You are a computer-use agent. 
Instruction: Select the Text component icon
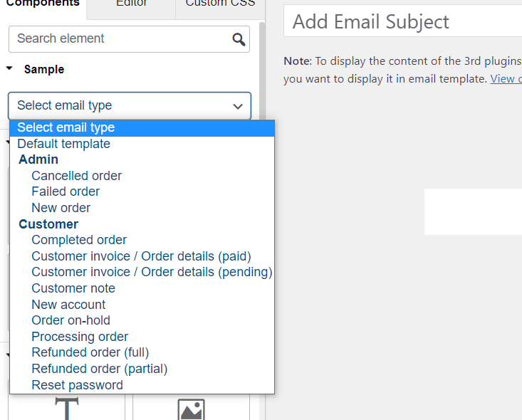click(66, 409)
